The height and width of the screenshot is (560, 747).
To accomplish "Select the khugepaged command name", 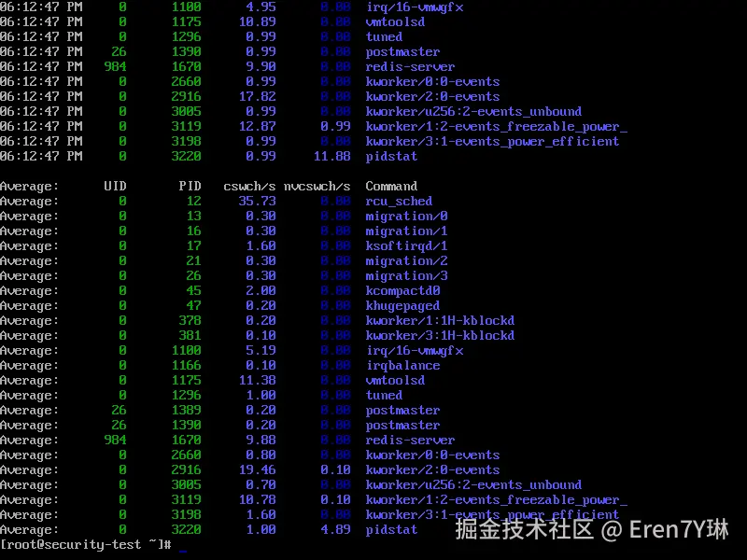I will click(x=402, y=306).
